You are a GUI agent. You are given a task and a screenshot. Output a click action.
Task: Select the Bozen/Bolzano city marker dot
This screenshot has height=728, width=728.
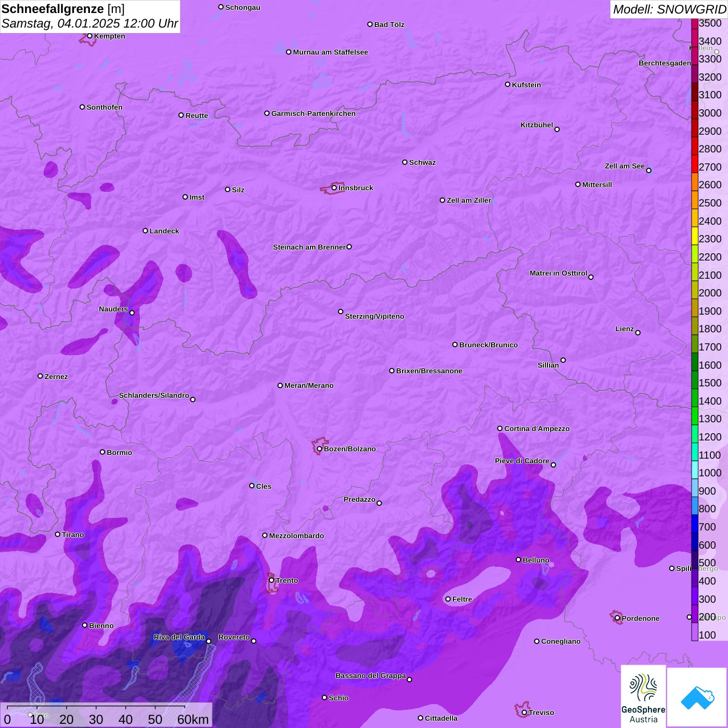(320, 449)
